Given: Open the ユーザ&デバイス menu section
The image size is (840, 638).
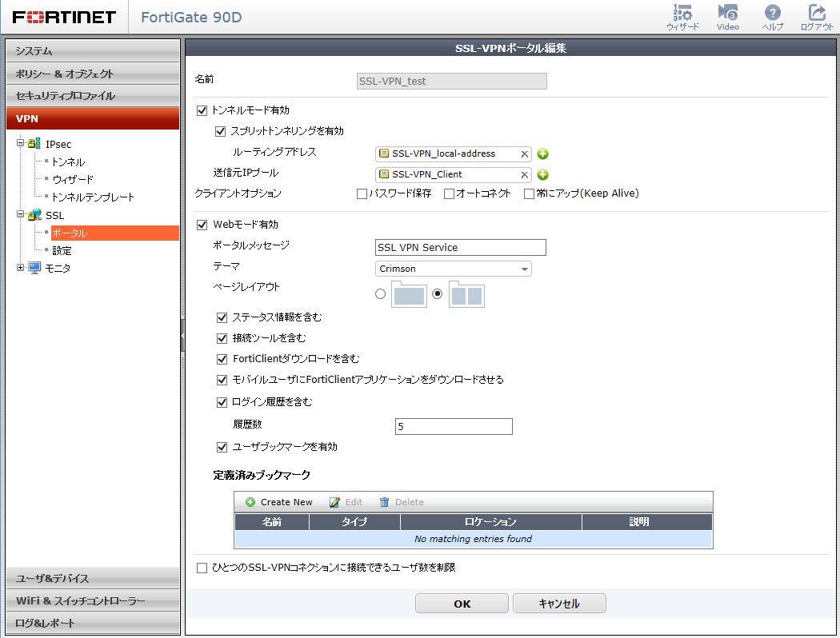Looking at the screenshot, I should [93, 578].
